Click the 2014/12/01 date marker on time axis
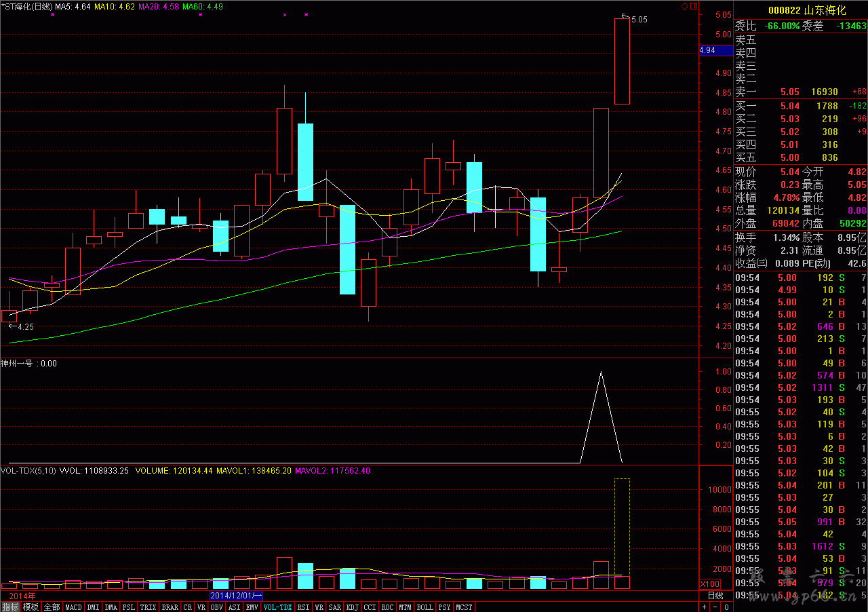The width and height of the screenshot is (868, 612). click(235, 595)
